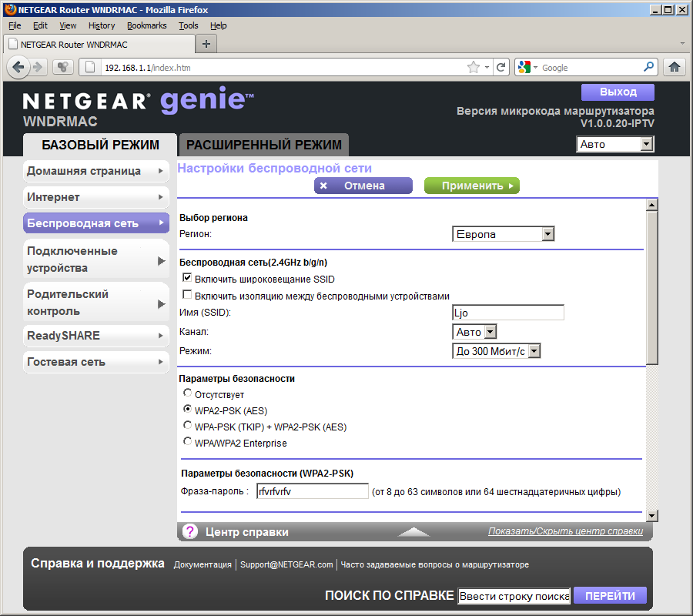Select WPA/WPA2 Enterprise radio button
Viewport: 693px width, 616px height.
(x=187, y=441)
